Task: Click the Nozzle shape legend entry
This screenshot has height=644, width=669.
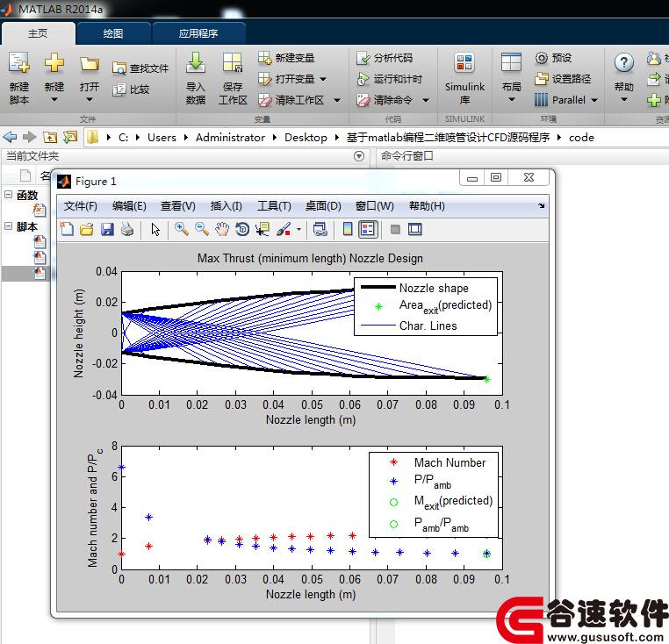Action: click(434, 288)
